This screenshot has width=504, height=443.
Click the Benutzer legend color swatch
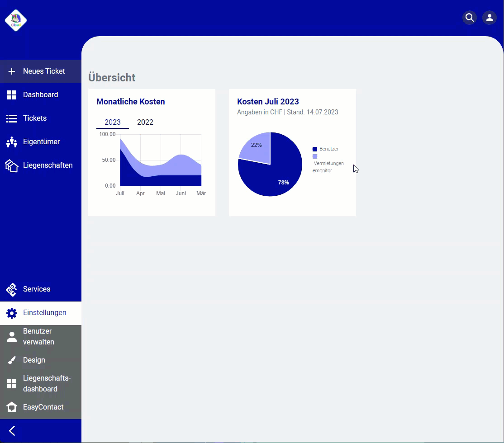tap(315, 149)
